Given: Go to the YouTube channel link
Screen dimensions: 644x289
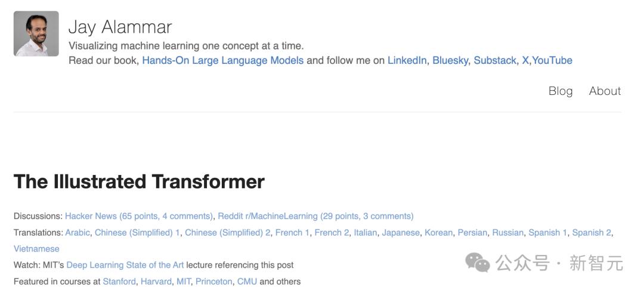Looking at the screenshot, I should tap(552, 60).
